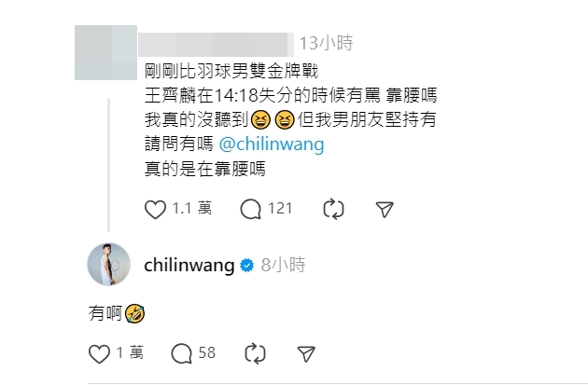Click the blurred avatar of original poster
This screenshot has width=588, height=385.
pos(105,52)
